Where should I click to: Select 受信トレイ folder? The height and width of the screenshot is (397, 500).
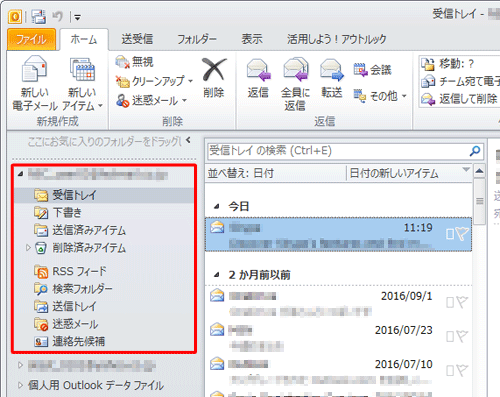(x=103, y=195)
